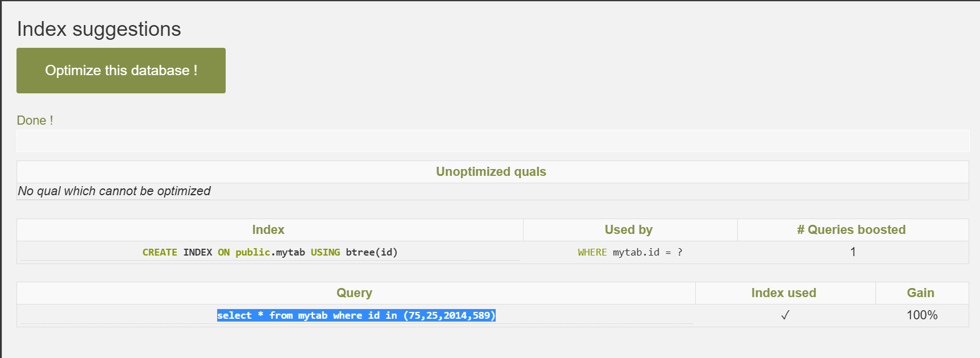Click the checkmark in Index used column
The image size is (980, 358).
785,315
